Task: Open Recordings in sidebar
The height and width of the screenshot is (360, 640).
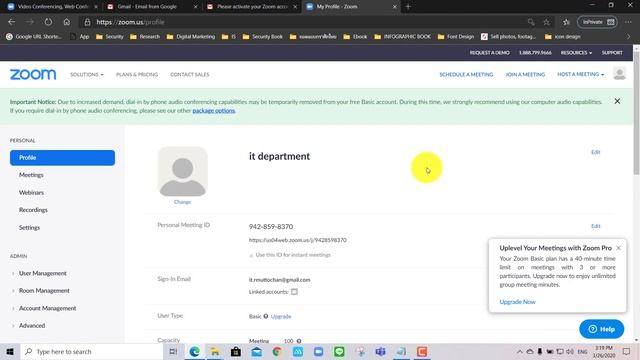Action: point(33,210)
